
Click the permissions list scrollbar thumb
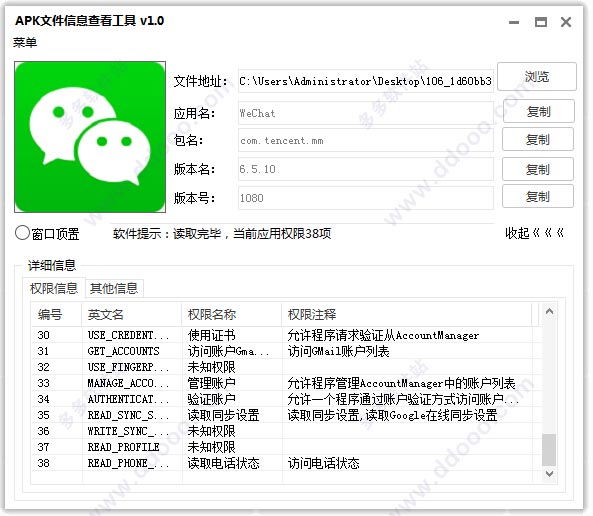coord(549,449)
